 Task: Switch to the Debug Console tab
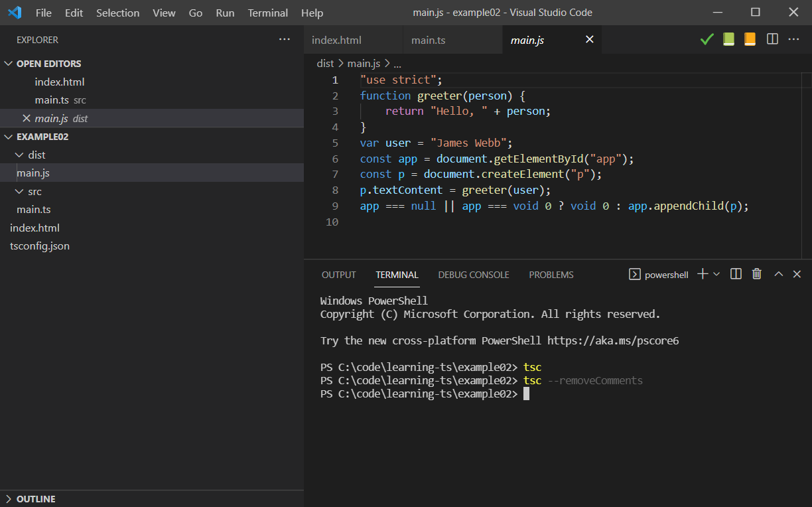(474, 275)
